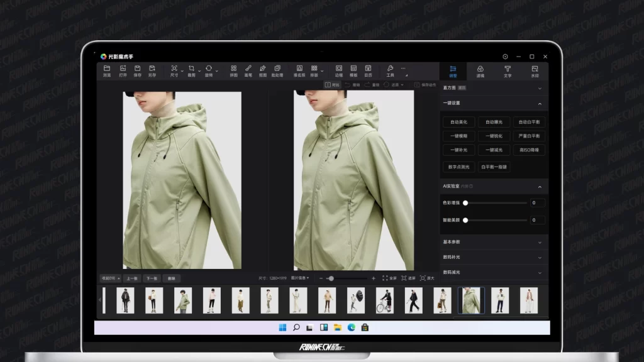
Task: Select the 裁剪 (Crop) tool icon
Action: (191, 69)
